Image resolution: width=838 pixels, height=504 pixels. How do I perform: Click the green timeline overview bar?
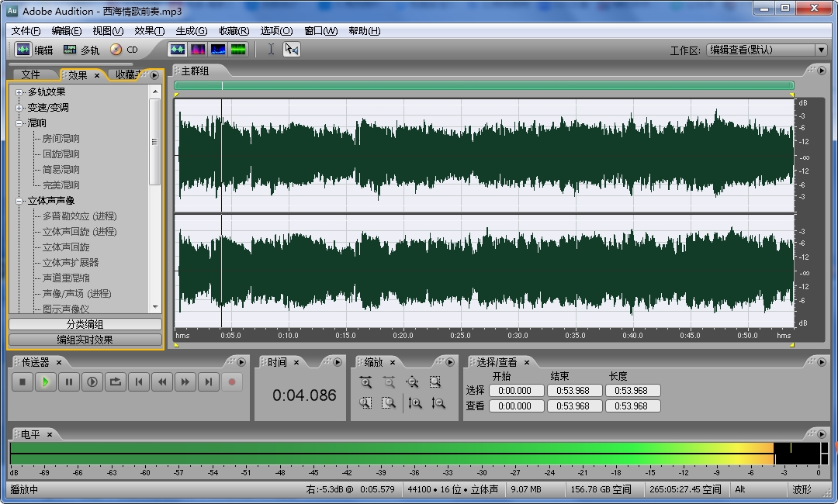pos(483,85)
